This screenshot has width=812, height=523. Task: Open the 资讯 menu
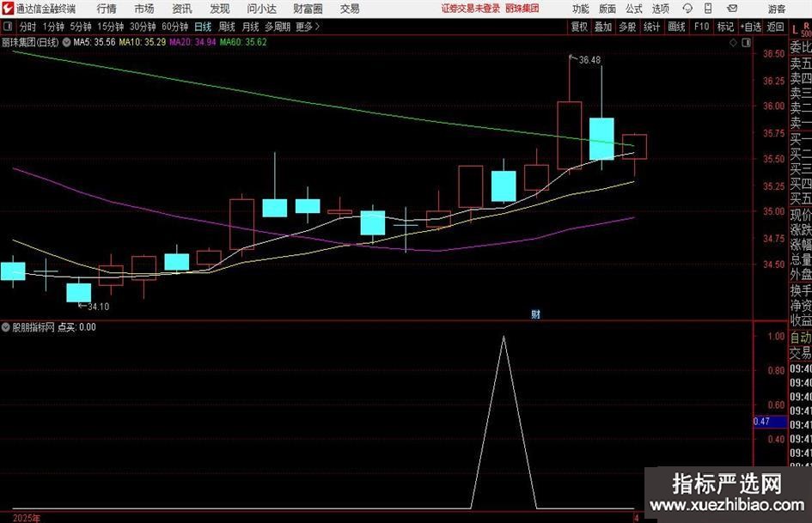point(182,9)
